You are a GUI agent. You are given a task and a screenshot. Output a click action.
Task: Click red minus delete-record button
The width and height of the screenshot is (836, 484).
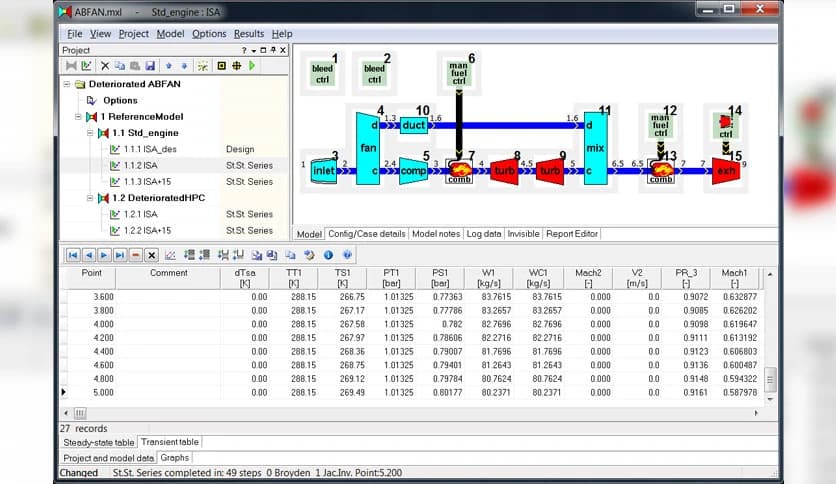136,255
